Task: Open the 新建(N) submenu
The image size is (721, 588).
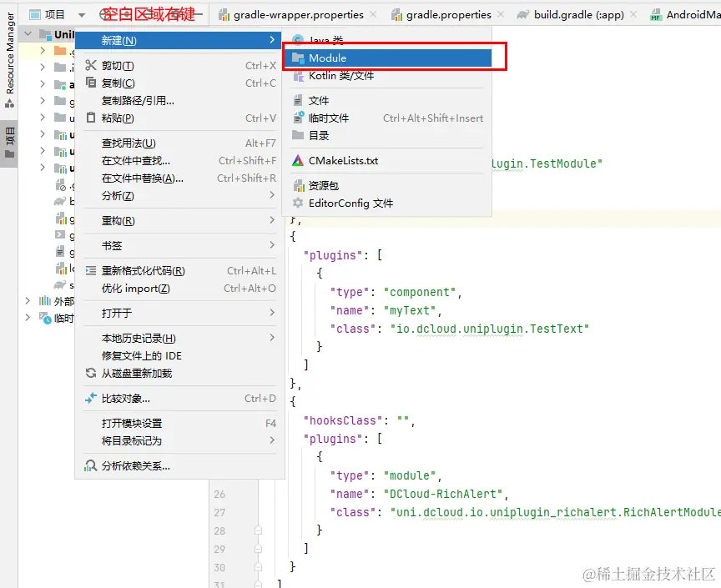Action: [178, 41]
